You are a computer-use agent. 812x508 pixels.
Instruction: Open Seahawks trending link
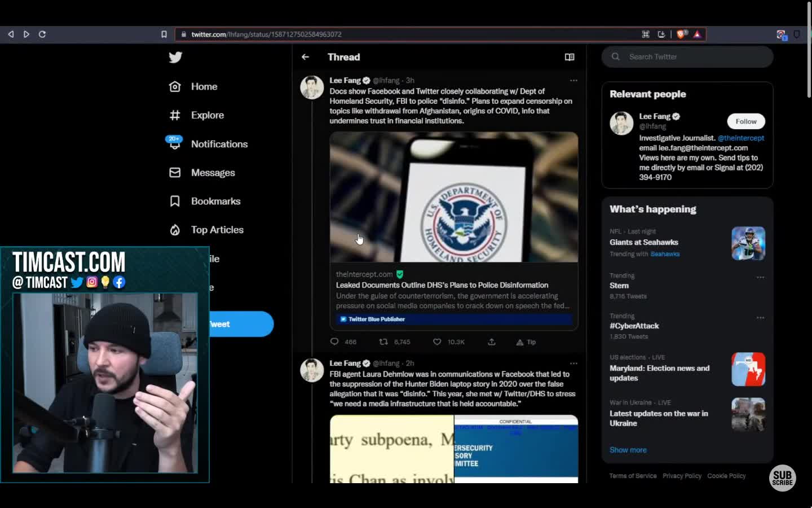pyautogui.click(x=665, y=254)
